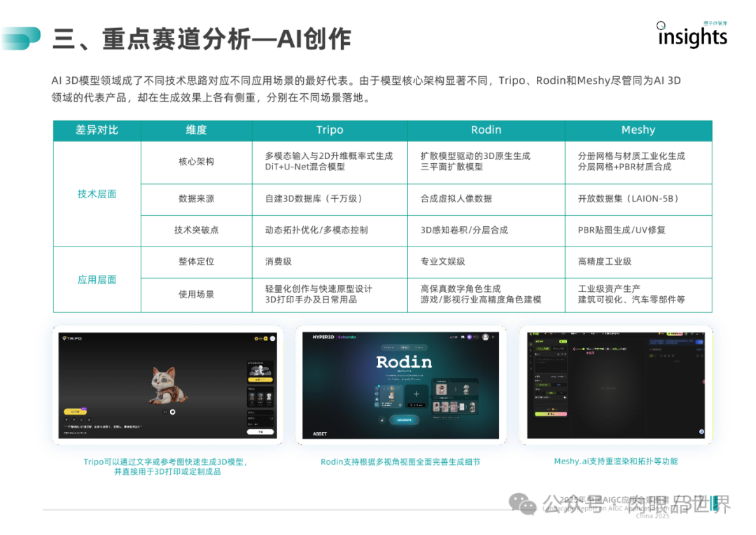756x535 pixels.
Task: Open the Tripo interface thumbnail
Action: [167, 385]
